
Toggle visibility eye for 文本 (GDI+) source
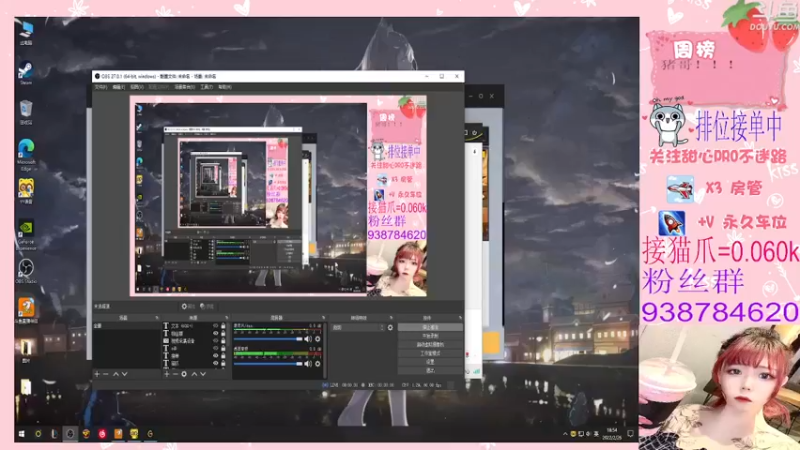click(x=215, y=326)
